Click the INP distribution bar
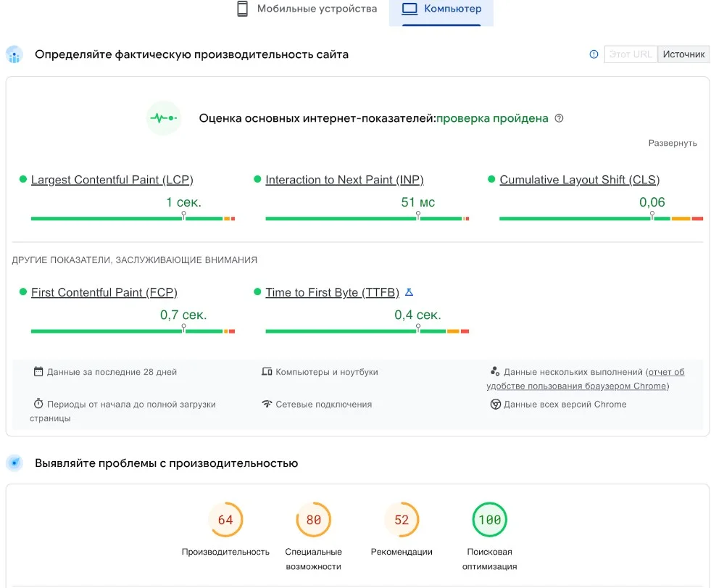This screenshot has width=711, height=588. tap(367, 218)
